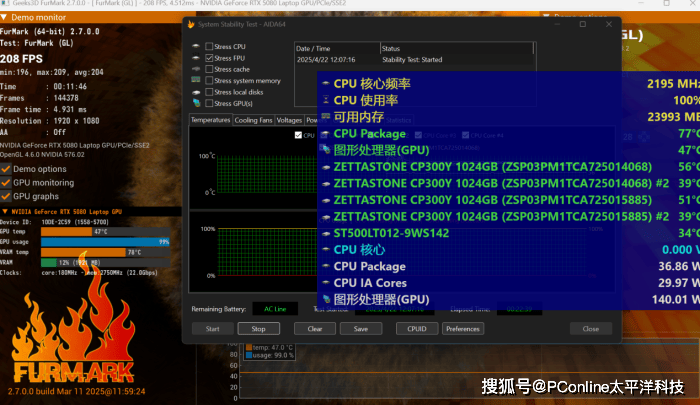
Task: Tick the Stress cache checkbox
Action: pos(208,69)
